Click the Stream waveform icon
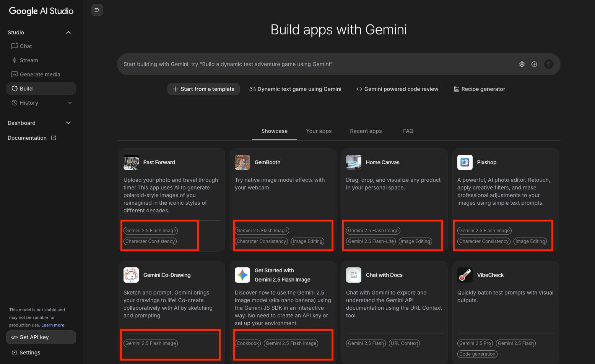The height and width of the screenshot is (364, 595). 15,60
